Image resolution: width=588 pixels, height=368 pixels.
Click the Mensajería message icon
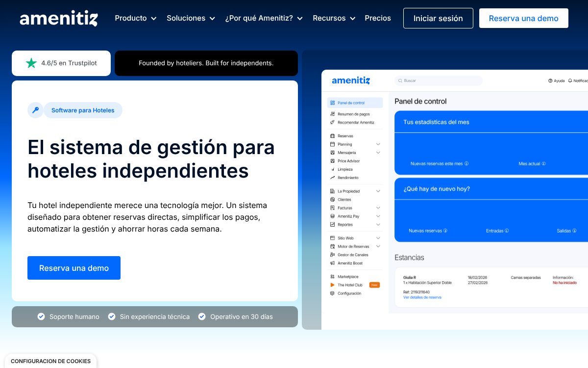click(x=333, y=153)
